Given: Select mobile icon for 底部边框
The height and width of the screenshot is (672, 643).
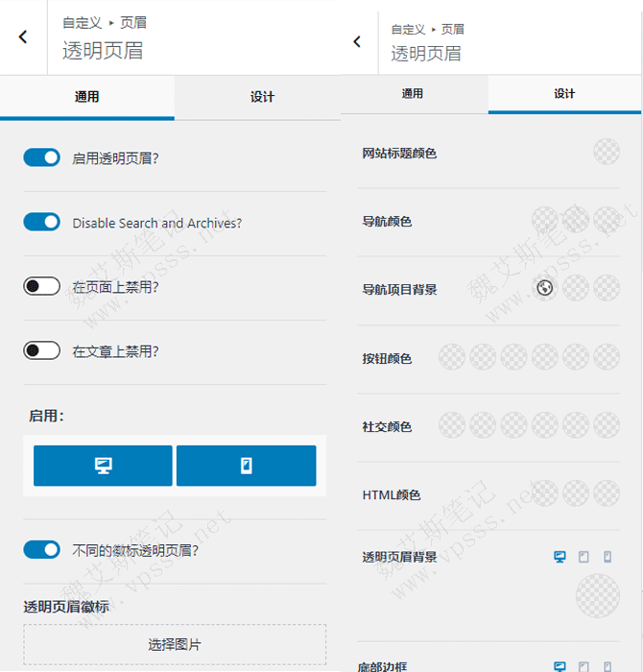Looking at the screenshot, I should [607, 666].
